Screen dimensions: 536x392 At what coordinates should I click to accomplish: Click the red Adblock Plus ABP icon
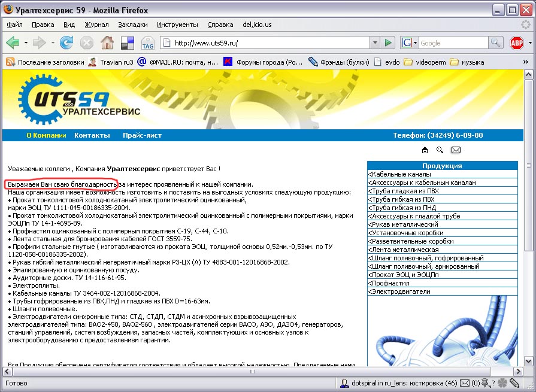coord(516,43)
